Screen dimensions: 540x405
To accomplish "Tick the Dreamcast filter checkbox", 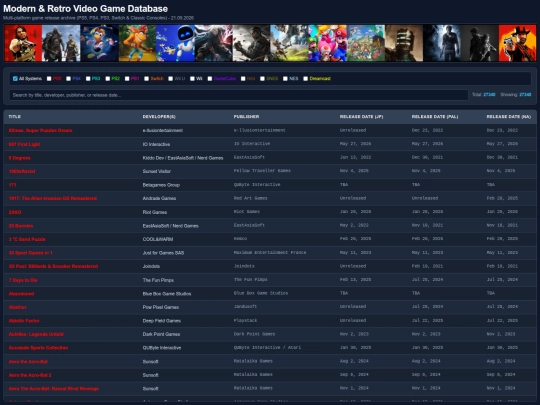I will [305, 79].
